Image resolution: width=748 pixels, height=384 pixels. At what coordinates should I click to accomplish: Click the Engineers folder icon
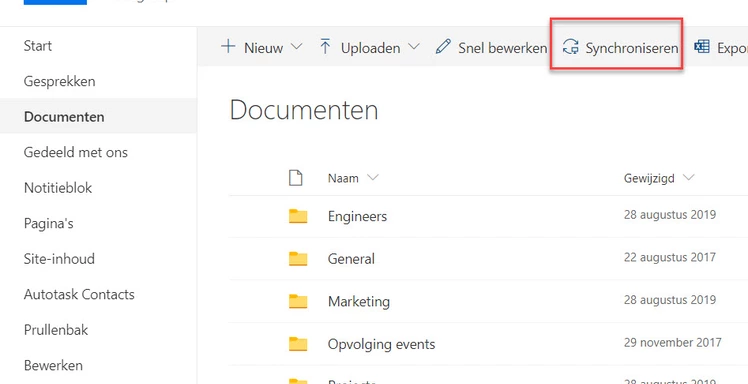[298, 216]
